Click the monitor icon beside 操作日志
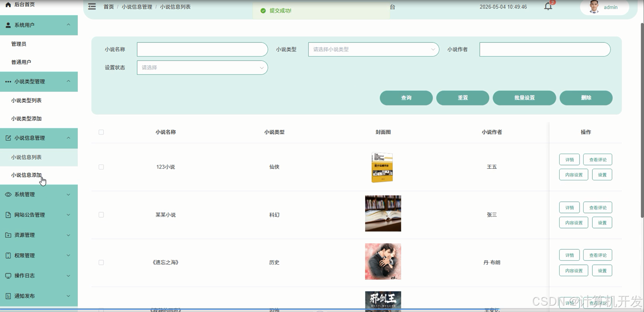Screen dimensions: 644x312 point(8,276)
